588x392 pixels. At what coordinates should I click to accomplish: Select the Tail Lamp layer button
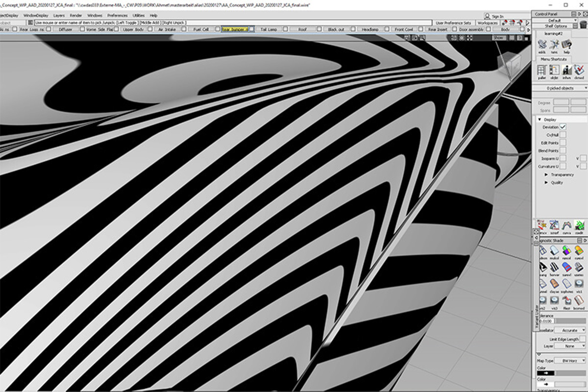[x=269, y=29]
